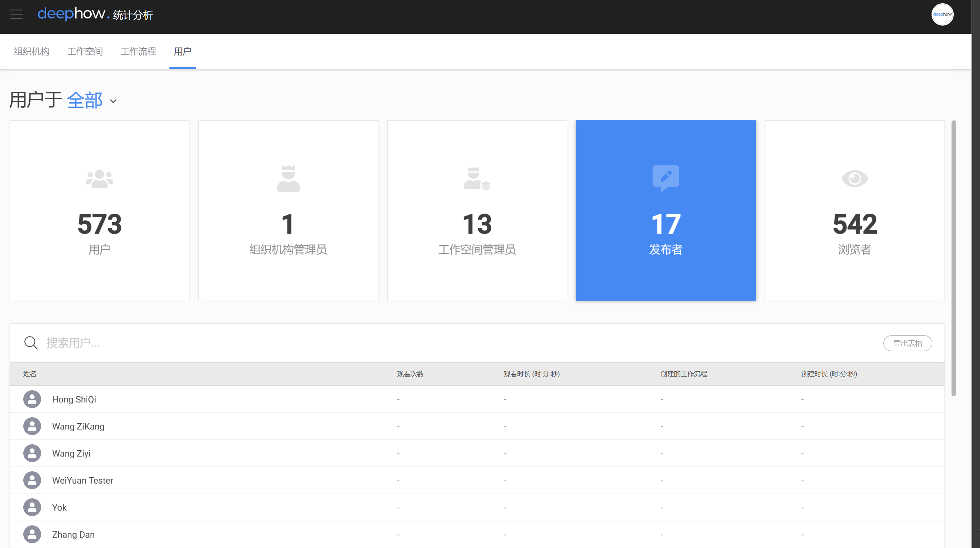Click the search magnifier icon
This screenshot has height=548, width=980.
click(x=31, y=343)
